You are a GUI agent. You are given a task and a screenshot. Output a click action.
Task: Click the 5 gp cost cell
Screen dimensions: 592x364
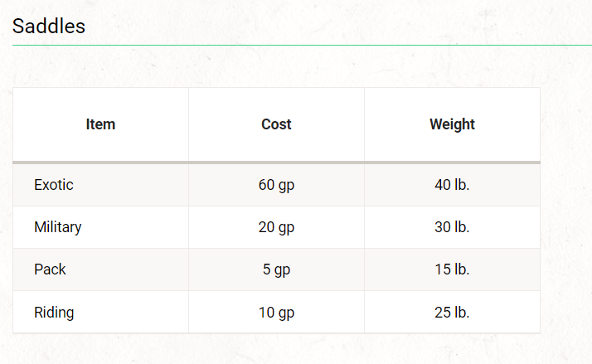click(x=276, y=269)
